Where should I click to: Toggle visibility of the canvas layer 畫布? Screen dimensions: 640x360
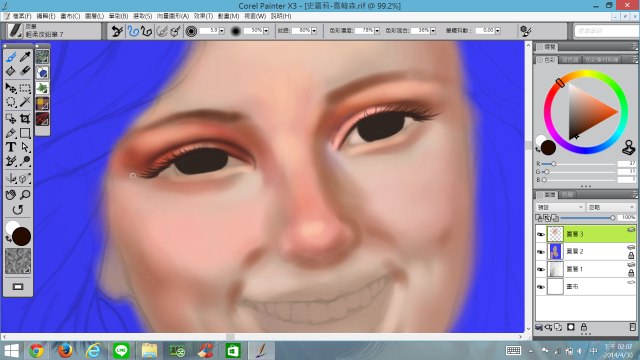[x=541, y=287]
